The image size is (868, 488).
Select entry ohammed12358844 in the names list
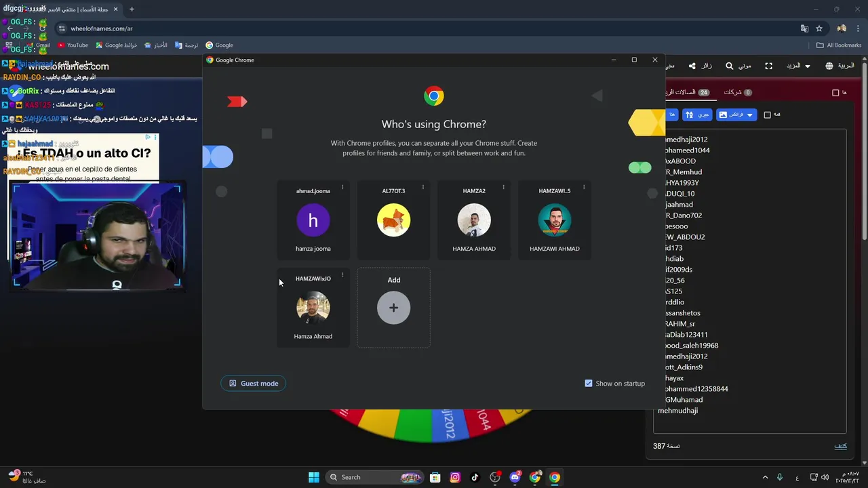tap(696, 389)
